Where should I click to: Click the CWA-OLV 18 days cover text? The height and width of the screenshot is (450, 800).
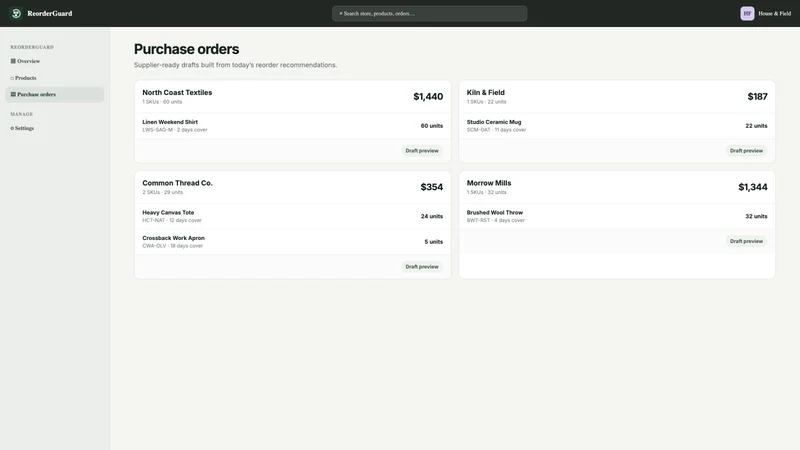tap(172, 246)
